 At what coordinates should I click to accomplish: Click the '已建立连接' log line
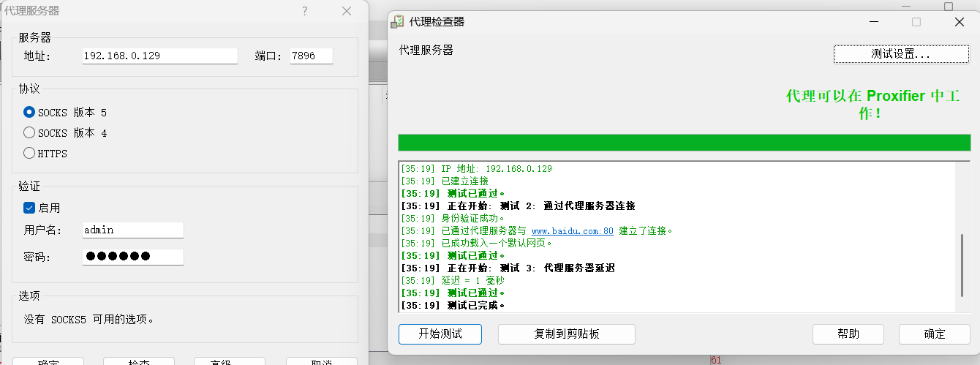445,181
